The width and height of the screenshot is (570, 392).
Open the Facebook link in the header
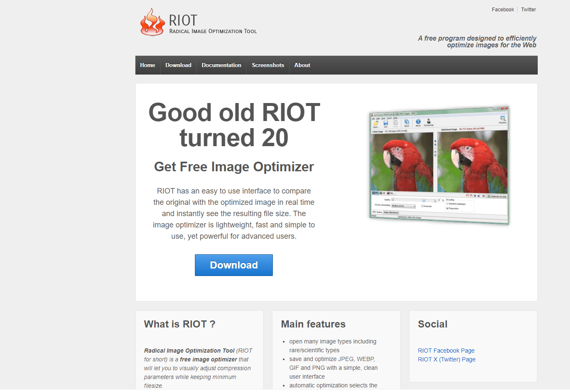[x=503, y=10]
